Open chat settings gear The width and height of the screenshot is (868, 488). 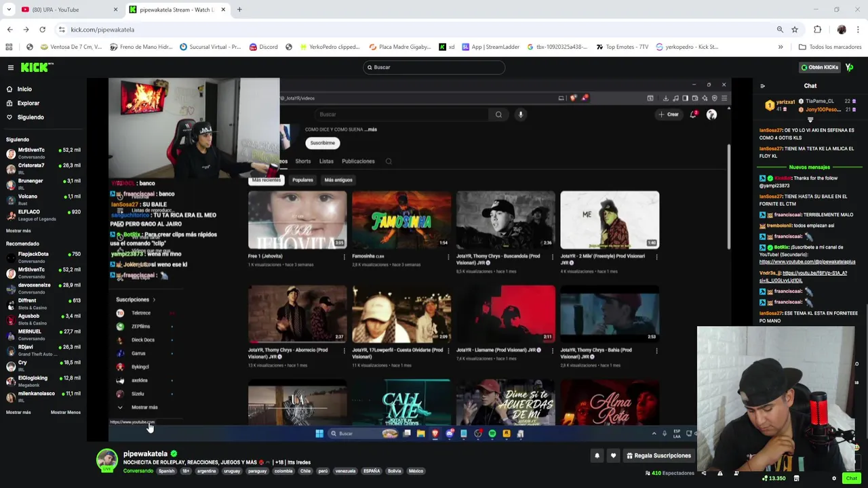pos(834,479)
